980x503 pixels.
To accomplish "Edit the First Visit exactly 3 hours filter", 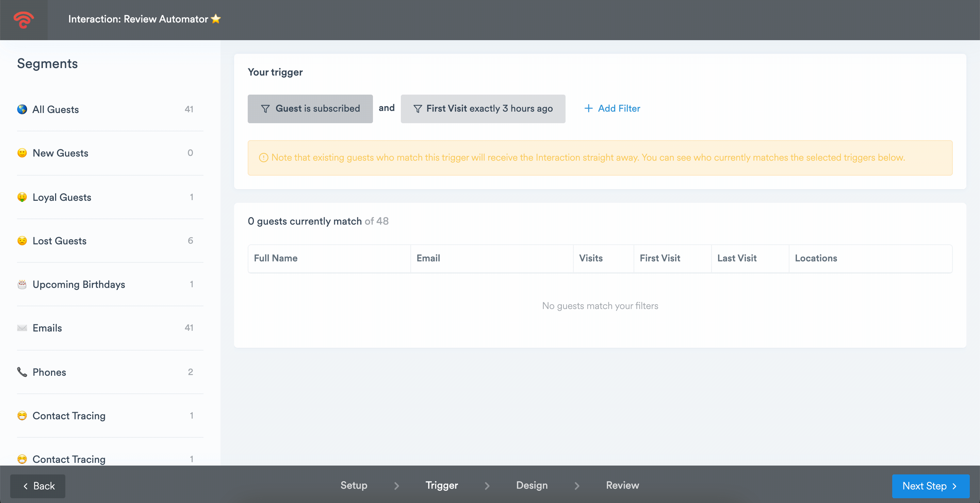I will pyautogui.click(x=483, y=109).
